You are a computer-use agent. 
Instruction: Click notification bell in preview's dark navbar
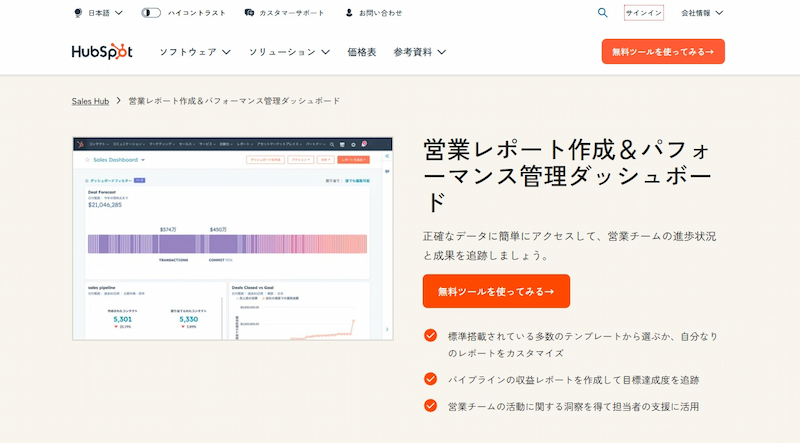pos(364,144)
